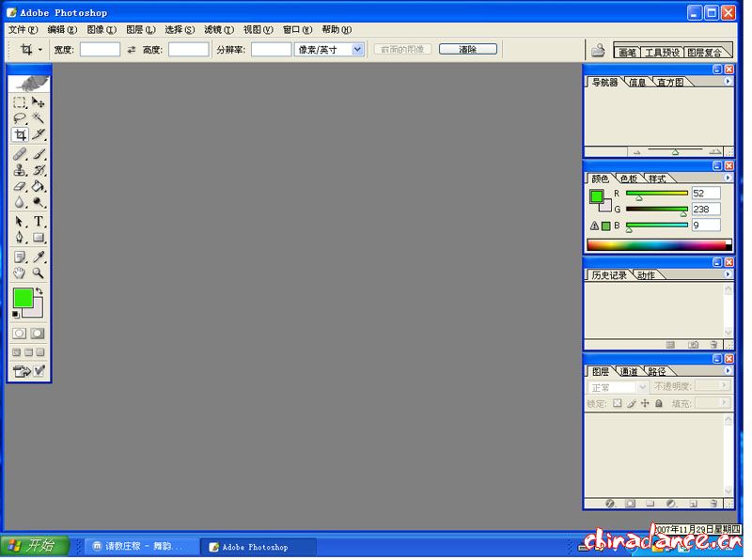Switch to Quick Mask mode

coord(38,334)
